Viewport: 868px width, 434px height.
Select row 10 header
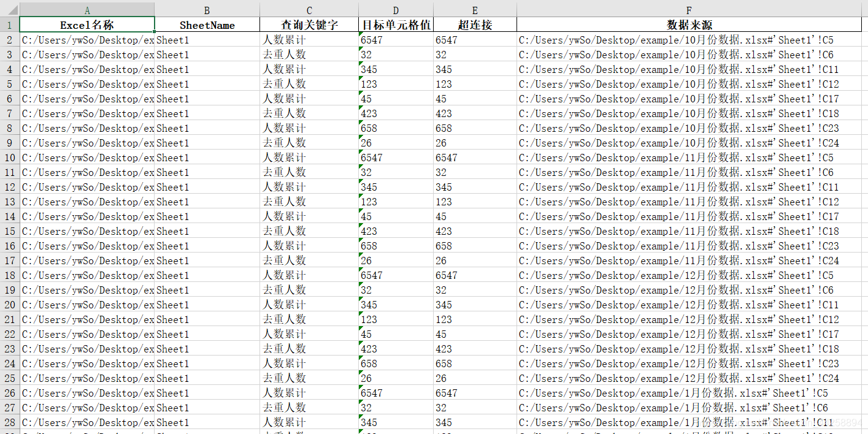point(10,158)
